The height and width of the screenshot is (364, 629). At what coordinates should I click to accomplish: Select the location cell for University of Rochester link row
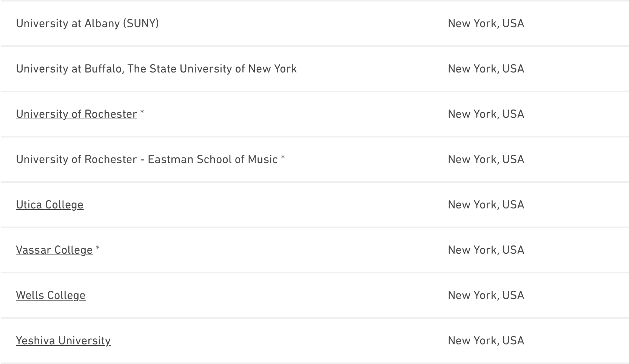[x=486, y=114]
